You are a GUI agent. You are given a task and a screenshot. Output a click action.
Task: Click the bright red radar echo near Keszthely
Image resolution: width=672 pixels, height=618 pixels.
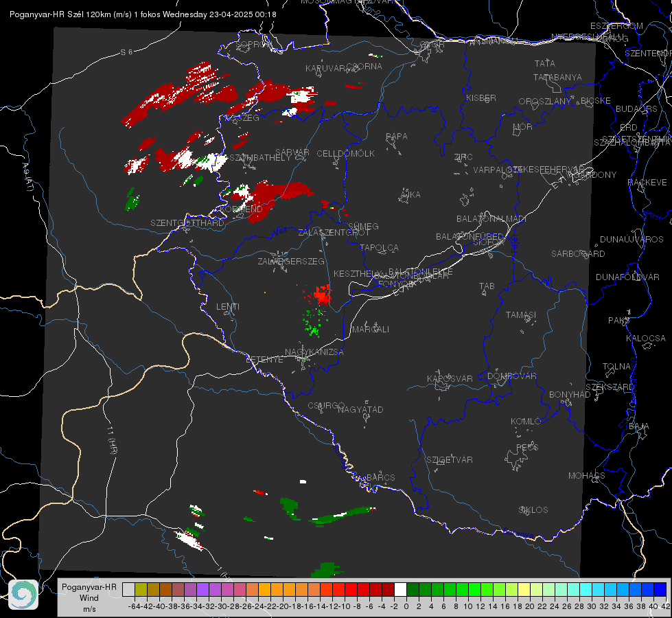click(x=320, y=295)
